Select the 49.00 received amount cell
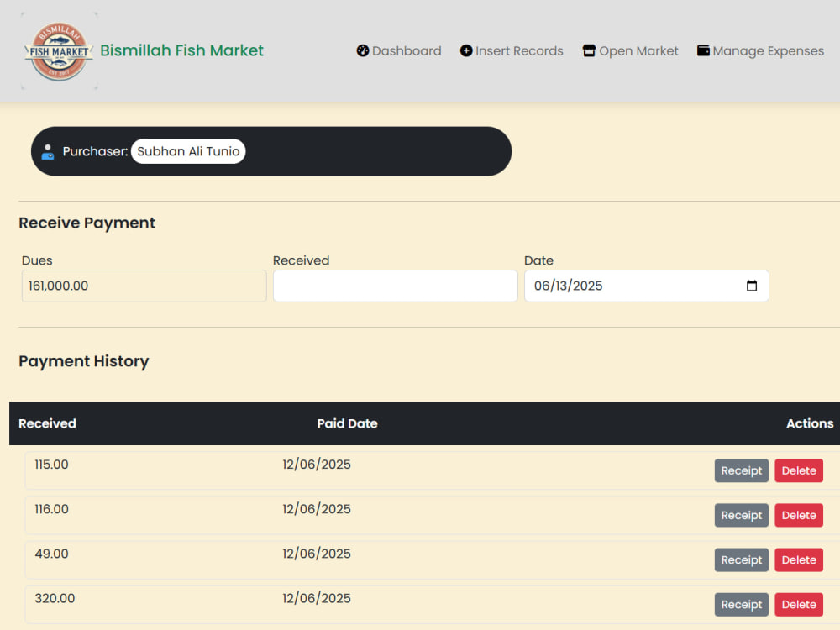Screen dimensions: 840x630 [x=51, y=554]
